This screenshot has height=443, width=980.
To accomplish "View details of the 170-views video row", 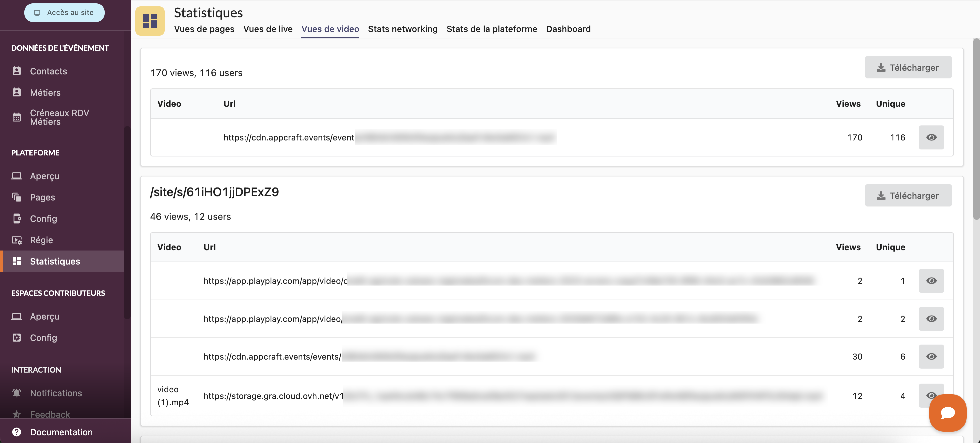I will click(931, 137).
